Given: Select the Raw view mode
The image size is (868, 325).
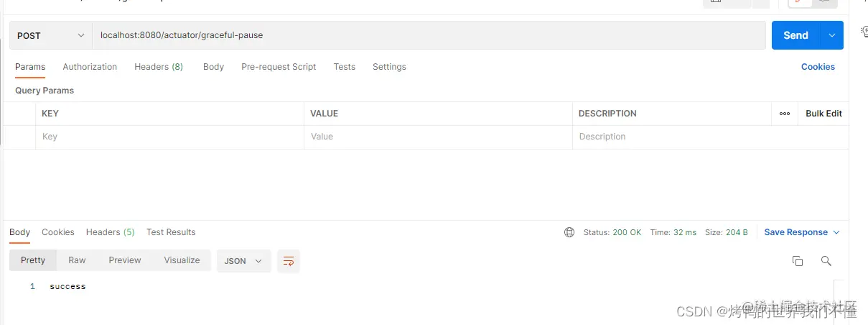Looking at the screenshot, I should [x=77, y=260].
